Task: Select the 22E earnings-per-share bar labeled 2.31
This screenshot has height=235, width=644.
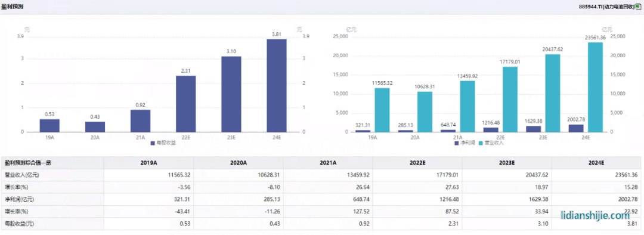Action: (185, 104)
